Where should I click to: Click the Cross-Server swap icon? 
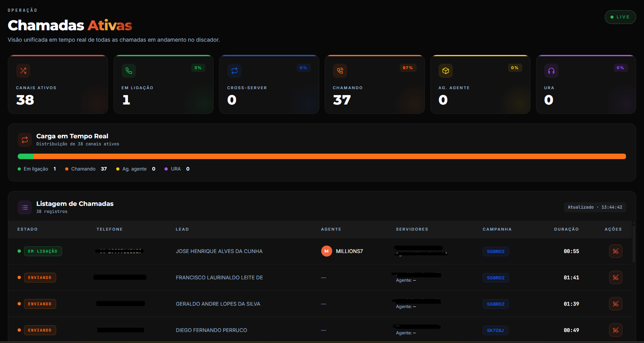tap(234, 71)
